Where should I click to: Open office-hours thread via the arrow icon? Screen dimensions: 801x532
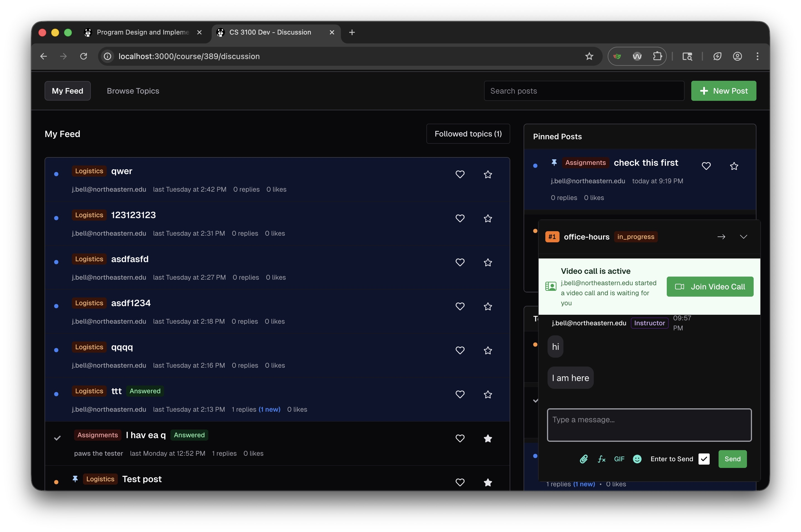(x=721, y=236)
